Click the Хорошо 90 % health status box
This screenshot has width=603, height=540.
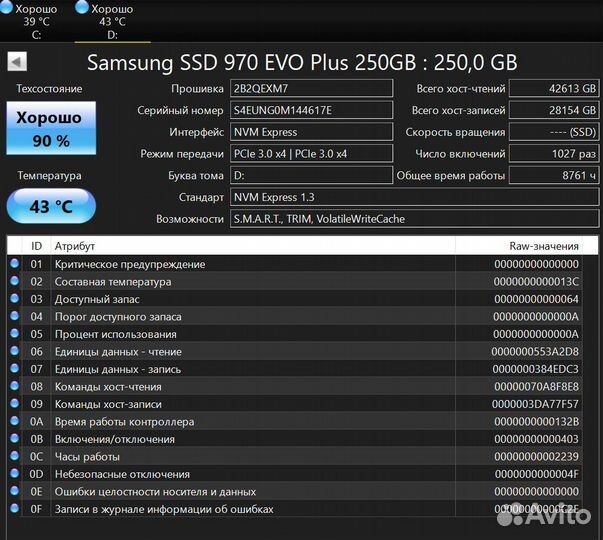pyautogui.click(x=51, y=128)
